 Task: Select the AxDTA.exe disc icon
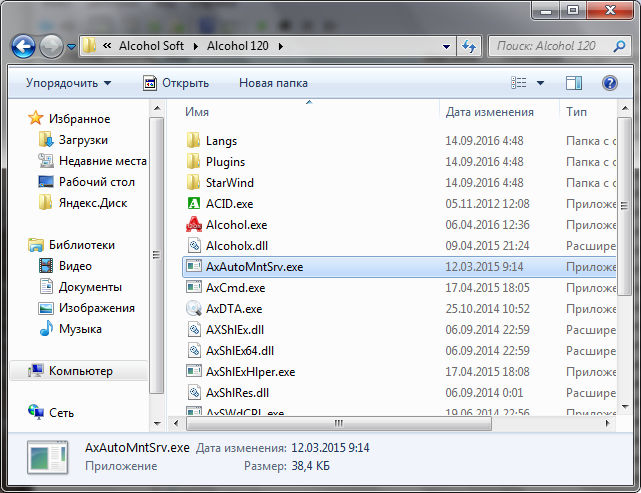coord(194,309)
